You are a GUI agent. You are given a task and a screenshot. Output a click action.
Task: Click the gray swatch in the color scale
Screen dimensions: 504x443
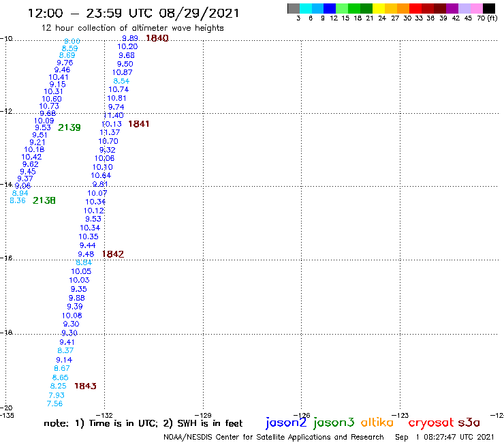[294, 8]
